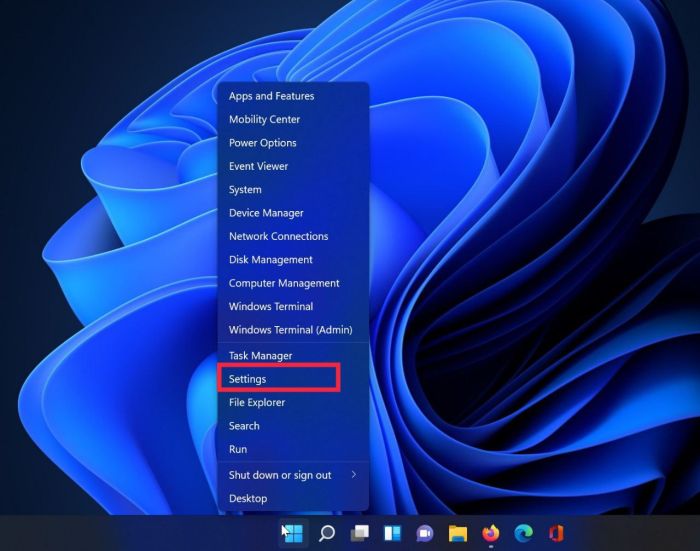Open Event Viewer
The image size is (700, 551).
coord(293,166)
